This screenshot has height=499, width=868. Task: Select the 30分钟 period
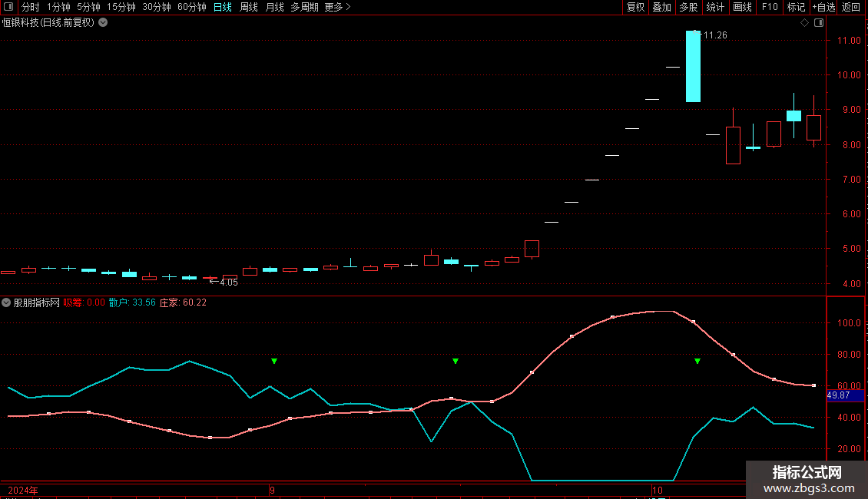pos(157,7)
